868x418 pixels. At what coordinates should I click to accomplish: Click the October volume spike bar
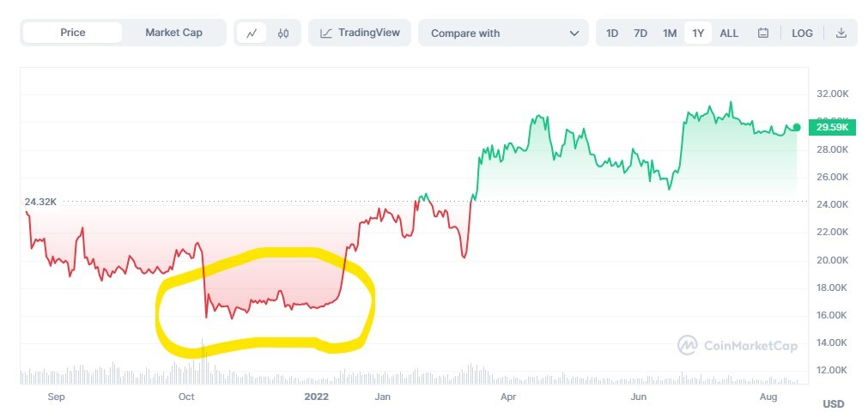(x=203, y=361)
